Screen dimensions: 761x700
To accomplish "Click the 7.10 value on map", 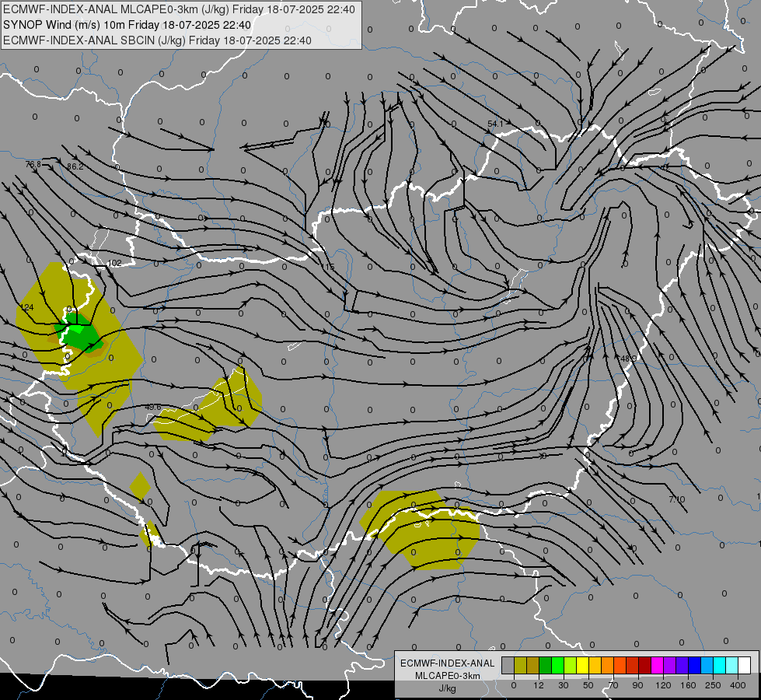I will (676, 499).
